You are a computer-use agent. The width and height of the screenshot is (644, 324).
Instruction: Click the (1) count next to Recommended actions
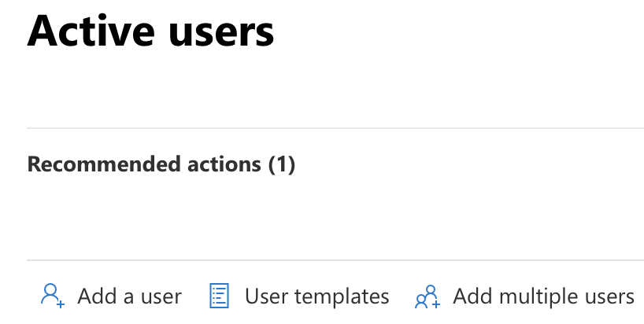282,164
